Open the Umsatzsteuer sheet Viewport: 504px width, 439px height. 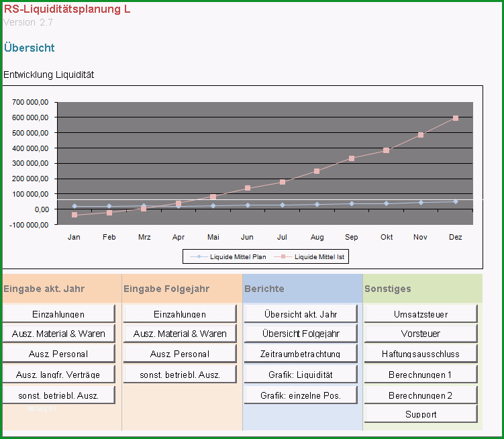(x=421, y=314)
